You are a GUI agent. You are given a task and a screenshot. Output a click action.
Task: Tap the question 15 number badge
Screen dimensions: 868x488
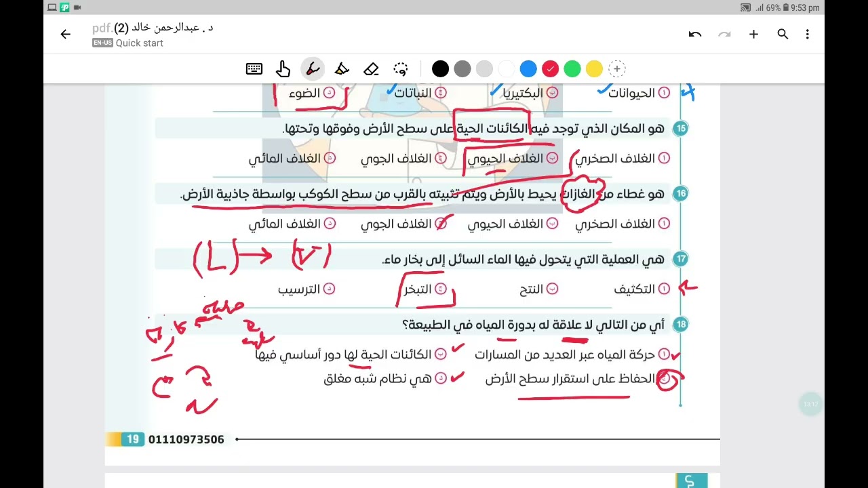pyautogui.click(x=680, y=128)
